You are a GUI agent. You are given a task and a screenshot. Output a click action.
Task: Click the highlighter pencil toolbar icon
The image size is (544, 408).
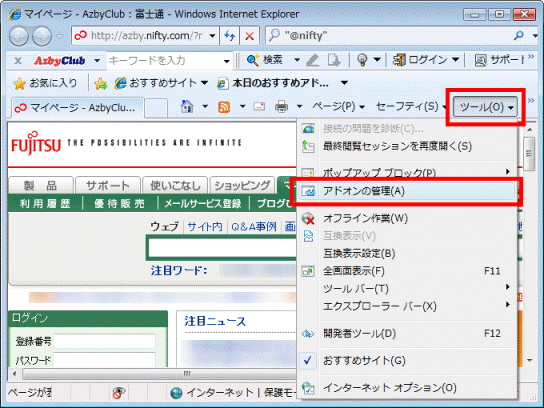(x=313, y=60)
